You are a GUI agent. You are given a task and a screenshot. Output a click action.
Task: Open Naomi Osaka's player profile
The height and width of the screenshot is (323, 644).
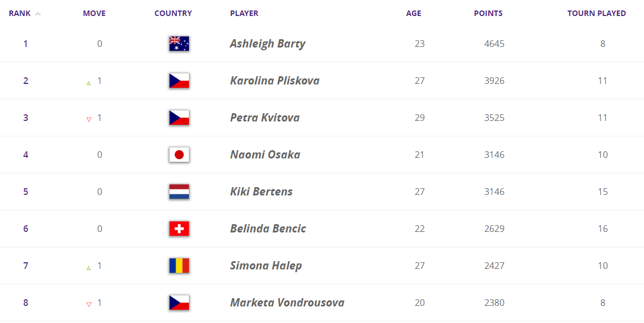click(x=265, y=155)
